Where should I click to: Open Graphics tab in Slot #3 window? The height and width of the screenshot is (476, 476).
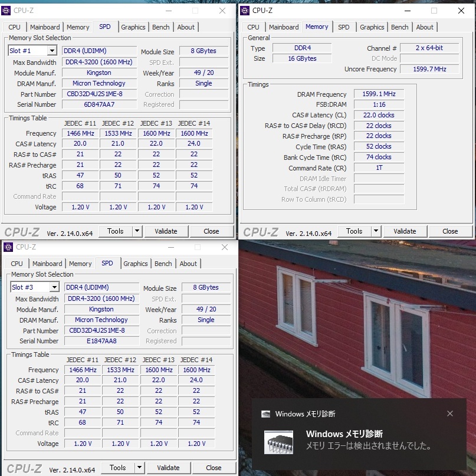click(136, 264)
